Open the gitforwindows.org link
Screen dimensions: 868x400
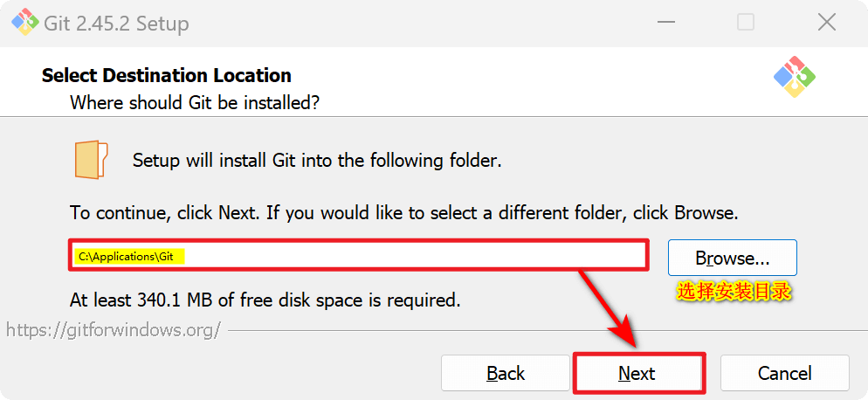click(x=114, y=330)
